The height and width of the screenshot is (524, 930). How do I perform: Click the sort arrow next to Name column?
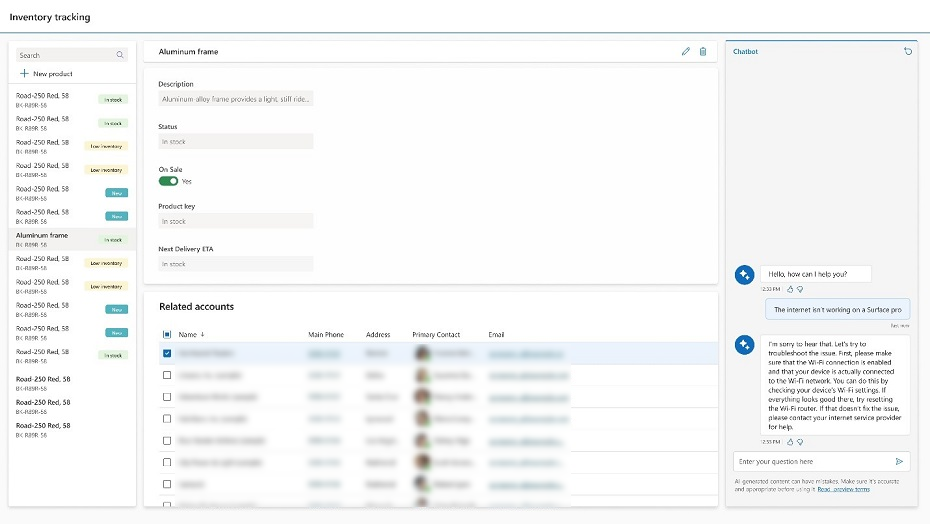(202, 335)
